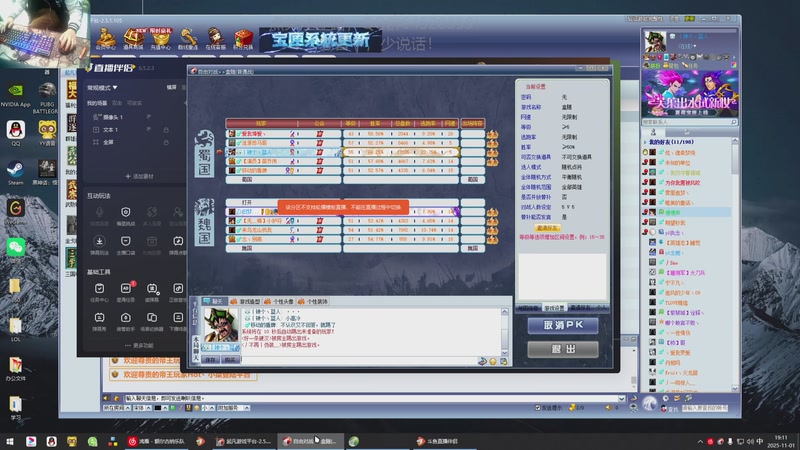800x450 pixels.
Task: Click the 退出 button in game room
Action: click(563, 349)
